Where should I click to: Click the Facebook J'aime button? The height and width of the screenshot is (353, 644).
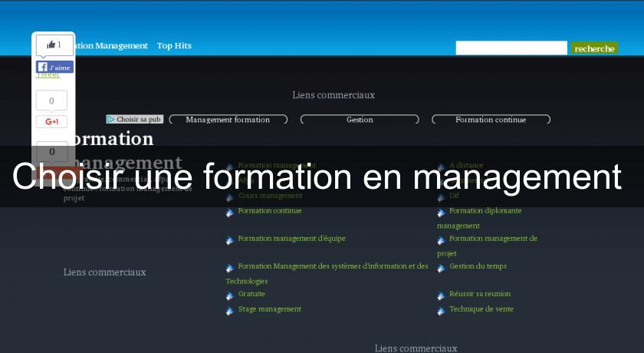[x=54, y=67]
